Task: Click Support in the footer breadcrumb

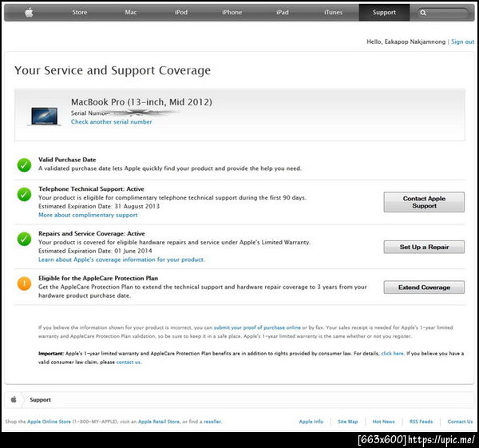Action: (41, 400)
